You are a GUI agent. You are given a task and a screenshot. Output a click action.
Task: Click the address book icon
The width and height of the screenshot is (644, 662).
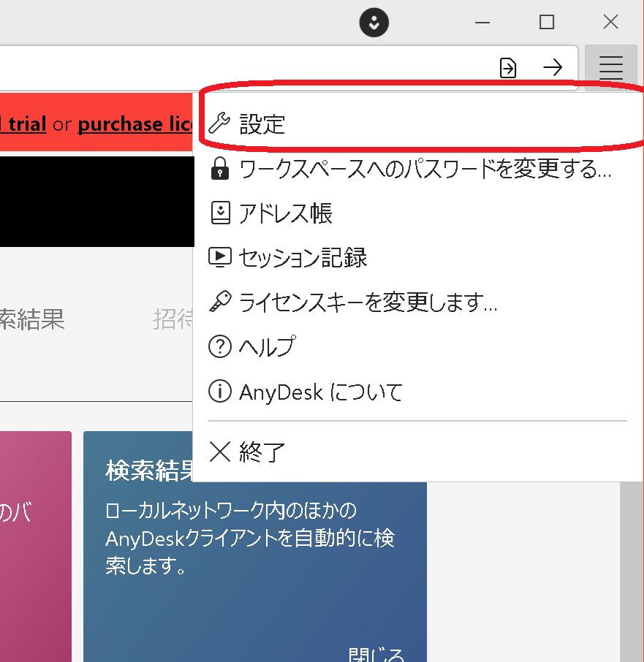coord(220,213)
